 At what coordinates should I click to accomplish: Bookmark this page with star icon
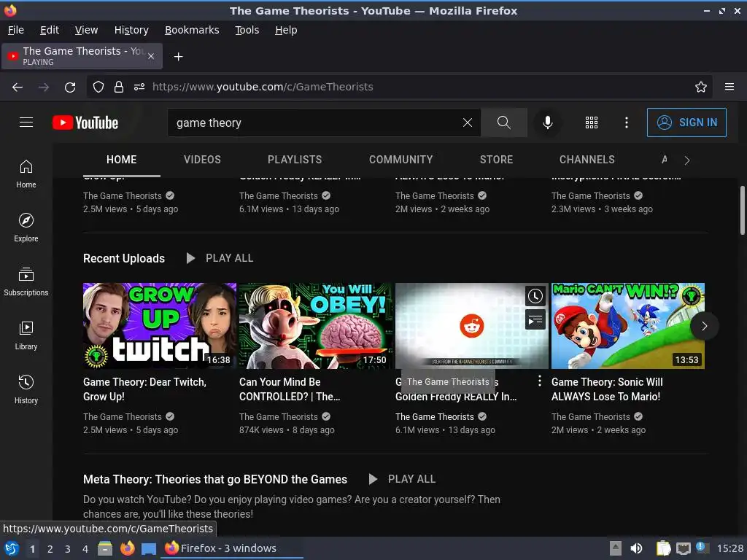point(701,87)
